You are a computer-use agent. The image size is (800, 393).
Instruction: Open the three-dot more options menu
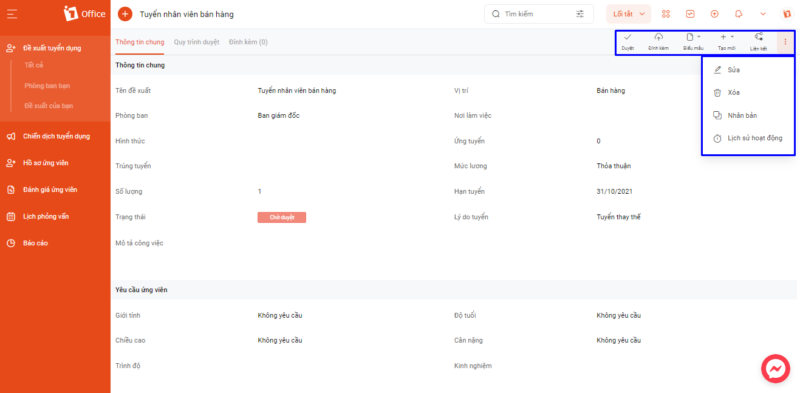785,42
